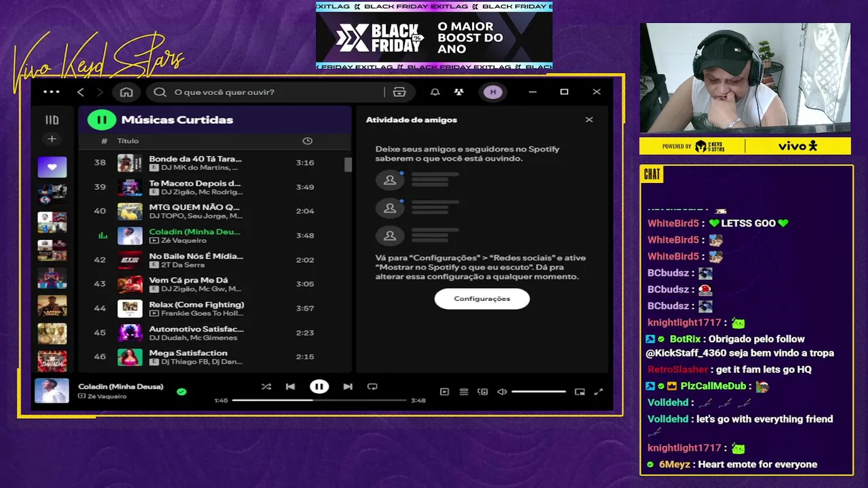
Task: Seek on the song progress bar
Action: tap(319, 401)
